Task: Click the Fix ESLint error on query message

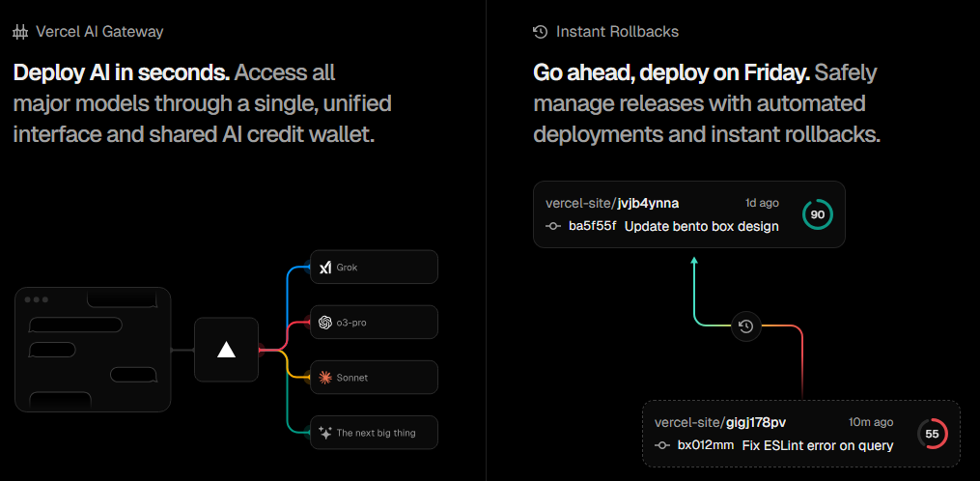Action: pyautogui.click(x=818, y=446)
